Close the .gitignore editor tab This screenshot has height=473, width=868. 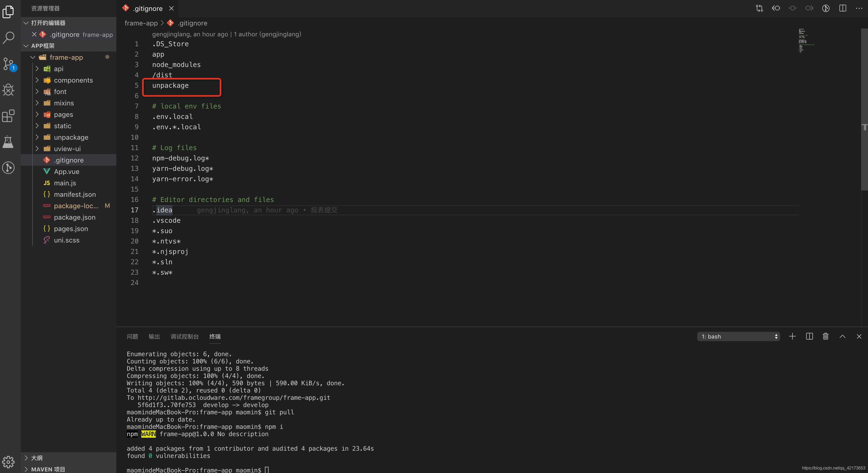coord(171,8)
